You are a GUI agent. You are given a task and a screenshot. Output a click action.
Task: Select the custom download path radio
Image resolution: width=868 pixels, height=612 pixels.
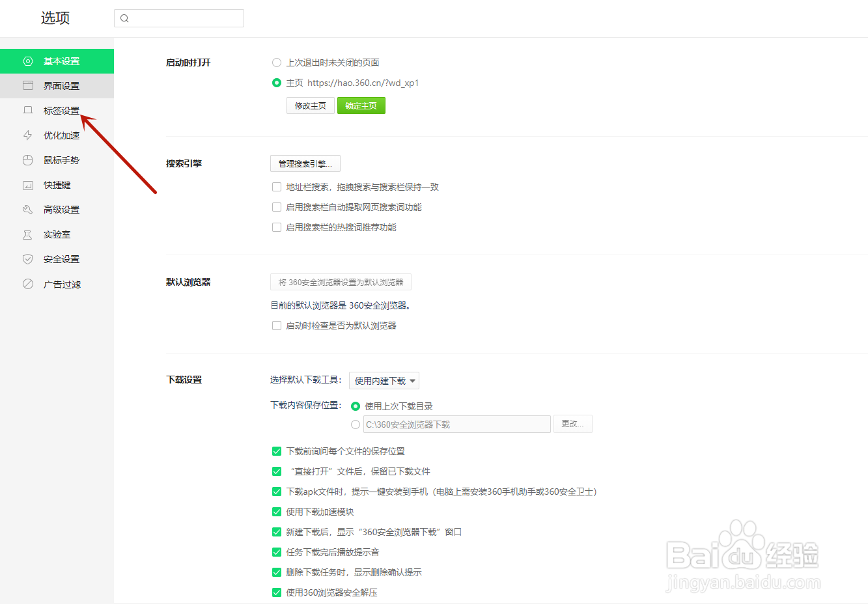coord(356,424)
